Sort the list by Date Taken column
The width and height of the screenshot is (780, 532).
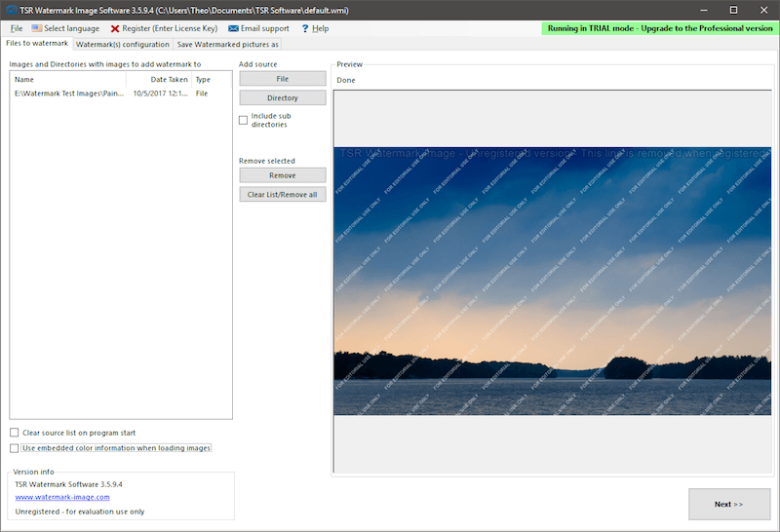159,80
